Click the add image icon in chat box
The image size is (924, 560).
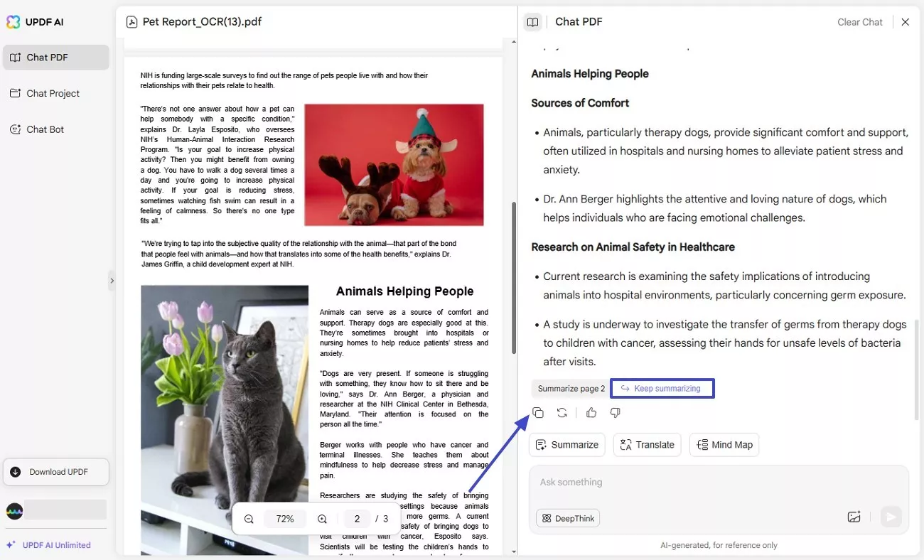tap(854, 517)
